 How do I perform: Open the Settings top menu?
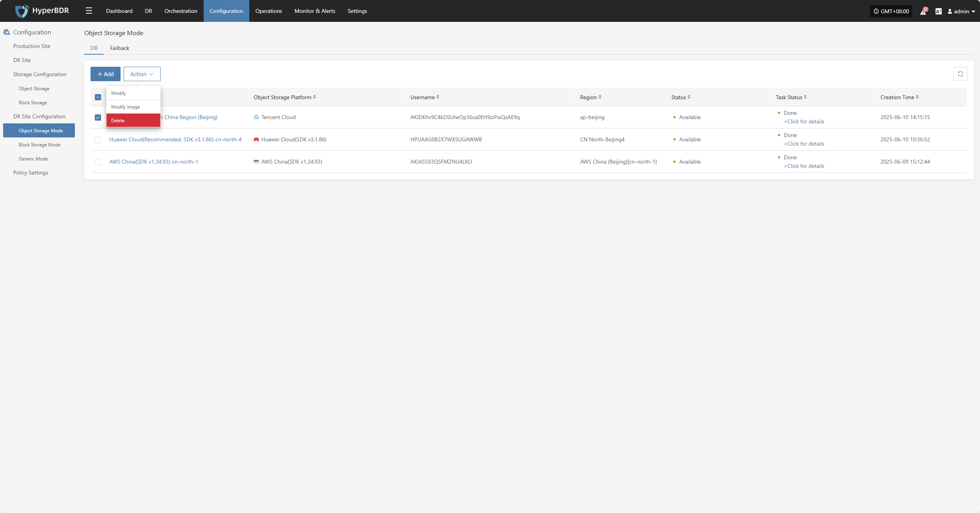pyautogui.click(x=357, y=11)
